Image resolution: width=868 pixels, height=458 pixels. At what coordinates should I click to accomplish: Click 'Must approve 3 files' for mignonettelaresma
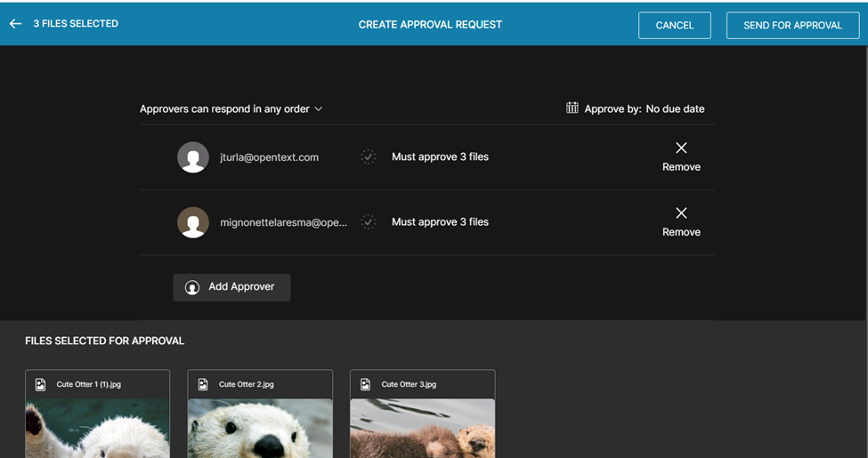click(440, 222)
